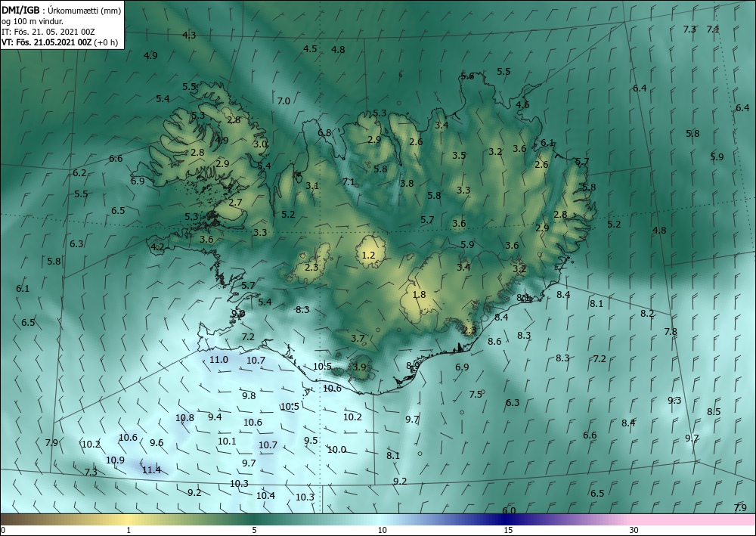Screen dimensions: 756x536
Task: Click the 11.0 value off southwest coast
Action: [x=219, y=360]
